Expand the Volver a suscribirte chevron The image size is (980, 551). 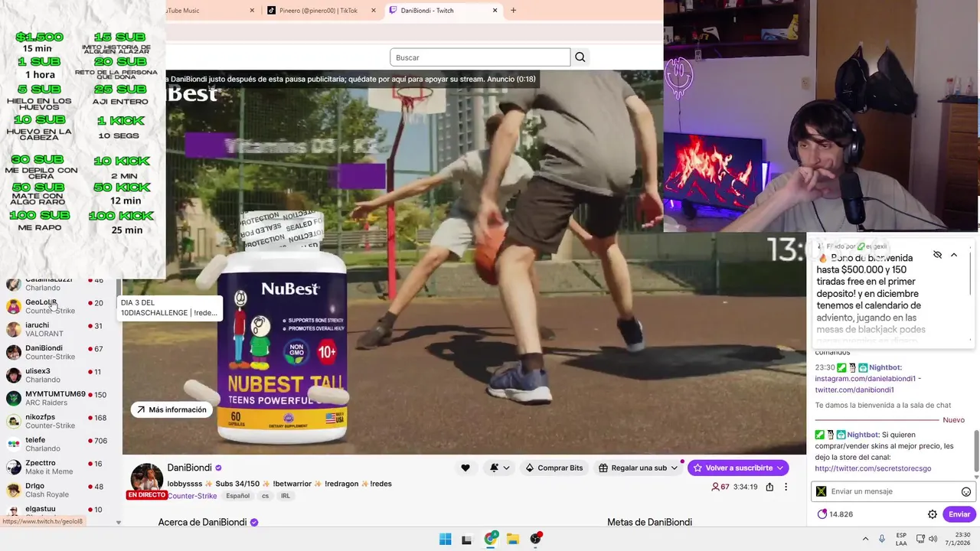[x=780, y=468]
